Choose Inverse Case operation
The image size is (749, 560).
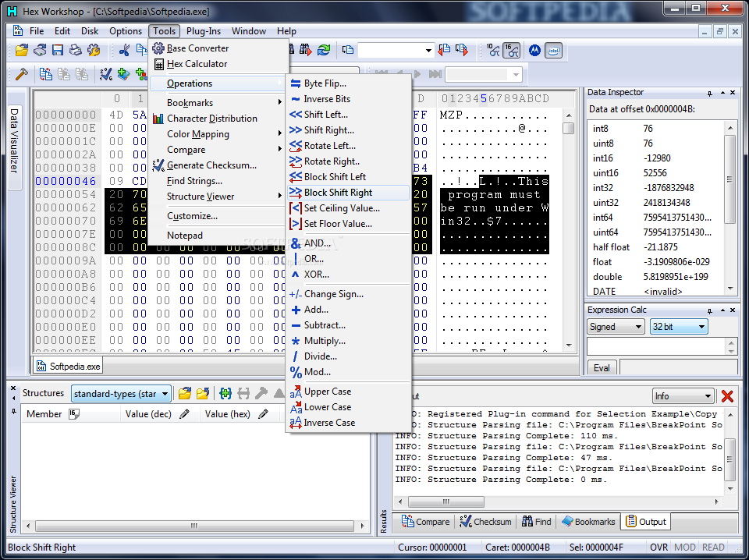pyautogui.click(x=349, y=423)
